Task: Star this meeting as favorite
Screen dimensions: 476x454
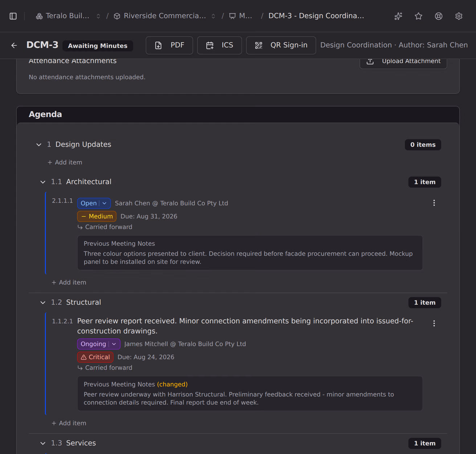Action: click(x=419, y=16)
